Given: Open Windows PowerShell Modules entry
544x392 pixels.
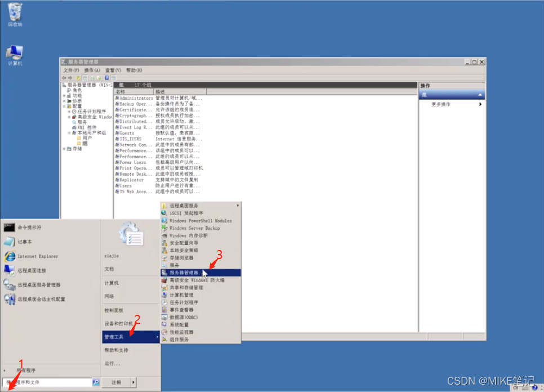Looking at the screenshot, I should point(200,221).
